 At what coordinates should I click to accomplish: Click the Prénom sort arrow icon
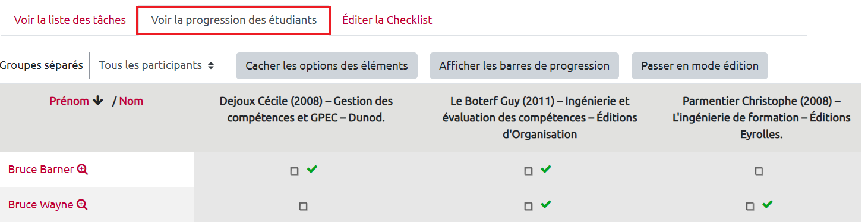click(98, 101)
